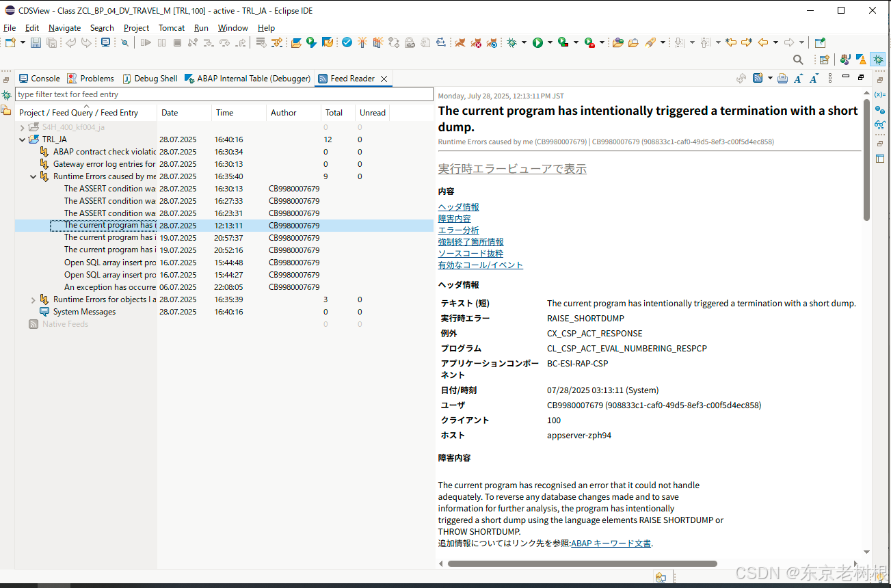Click the New wizard toolbar icon

tap(10, 42)
